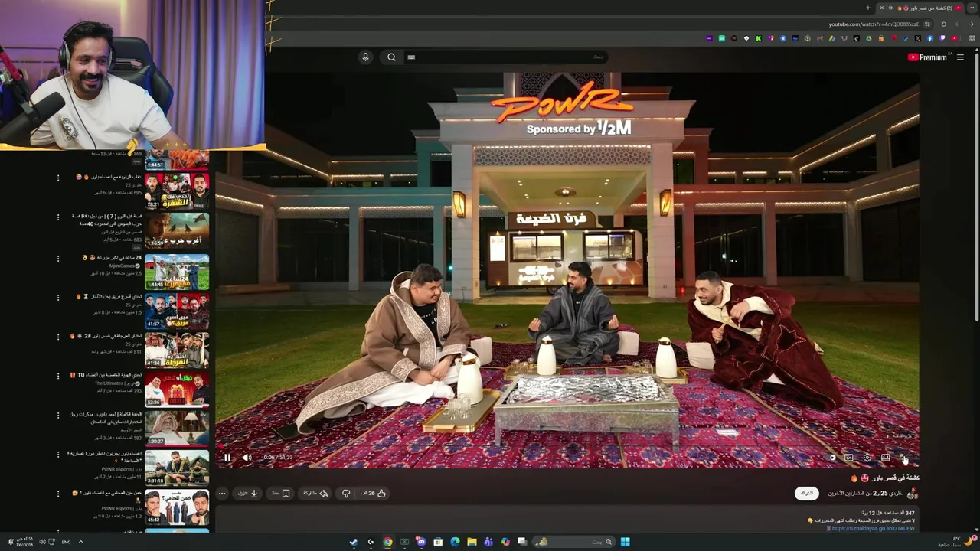This screenshot has width=980, height=551.
Task: Toggle autoplay switch in the player
Action: point(832,458)
